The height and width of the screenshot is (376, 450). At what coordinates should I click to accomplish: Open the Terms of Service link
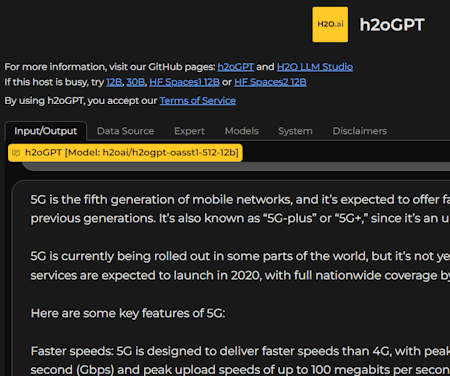198,101
